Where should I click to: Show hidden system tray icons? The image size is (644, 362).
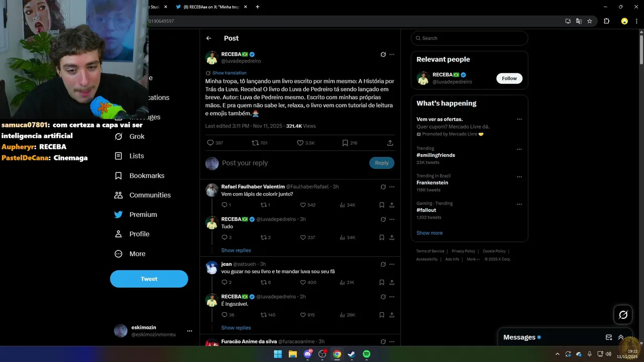(557, 354)
